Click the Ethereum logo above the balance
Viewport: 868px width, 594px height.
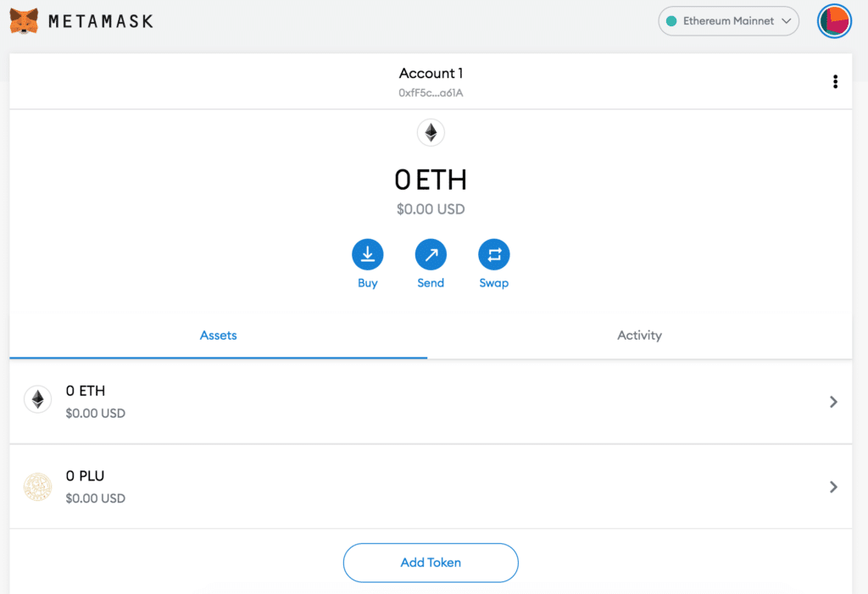coord(431,133)
